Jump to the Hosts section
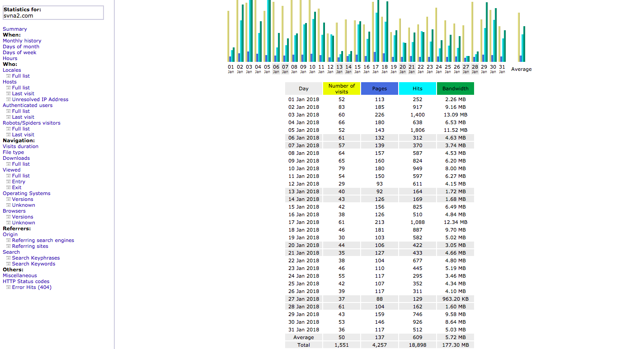644x349 pixels. coord(9,82)
